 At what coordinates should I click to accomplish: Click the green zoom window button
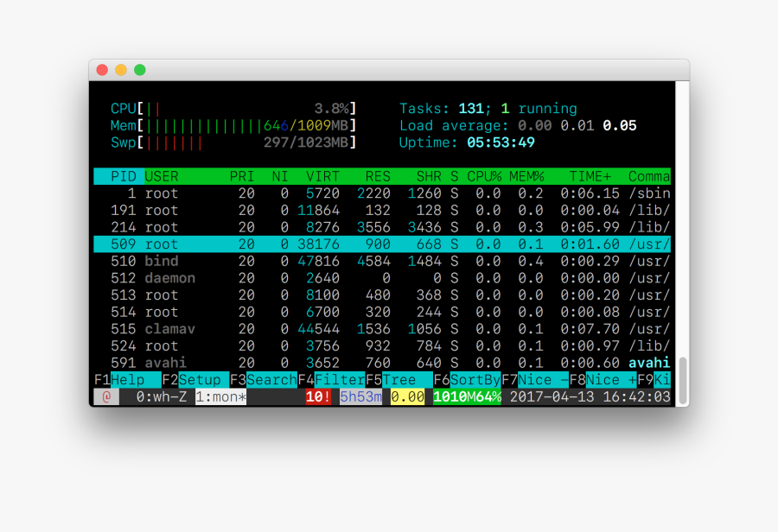point(140,70)
